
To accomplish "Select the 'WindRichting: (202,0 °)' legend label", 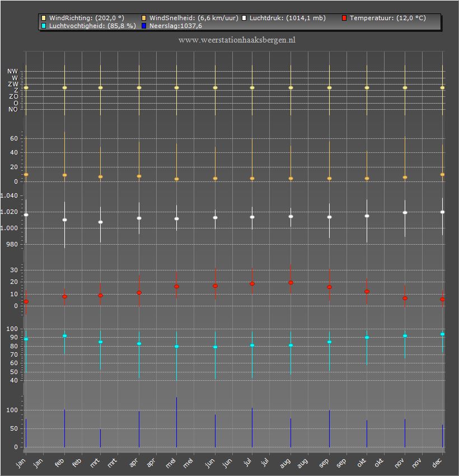I will pyautogui.click(x=87, y=18).
